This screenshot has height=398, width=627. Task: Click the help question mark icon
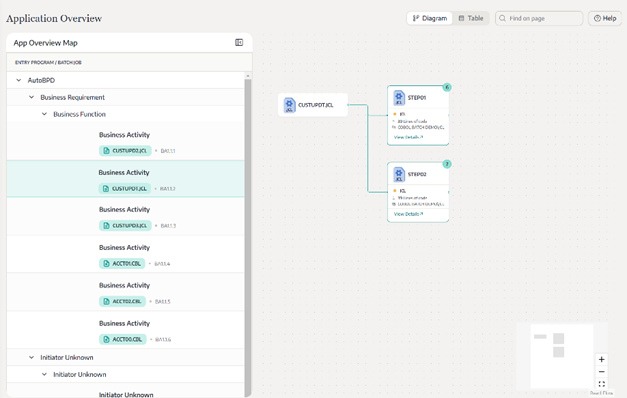coord(597,18)
